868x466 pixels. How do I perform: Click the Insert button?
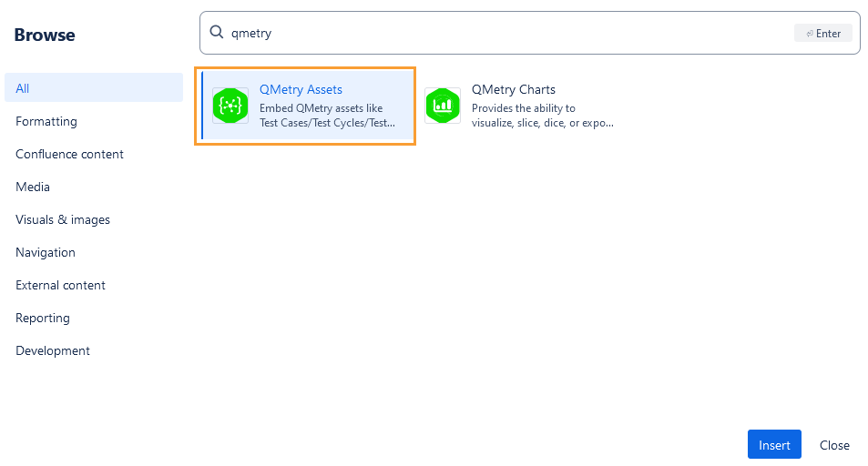(x=774, y=444)
